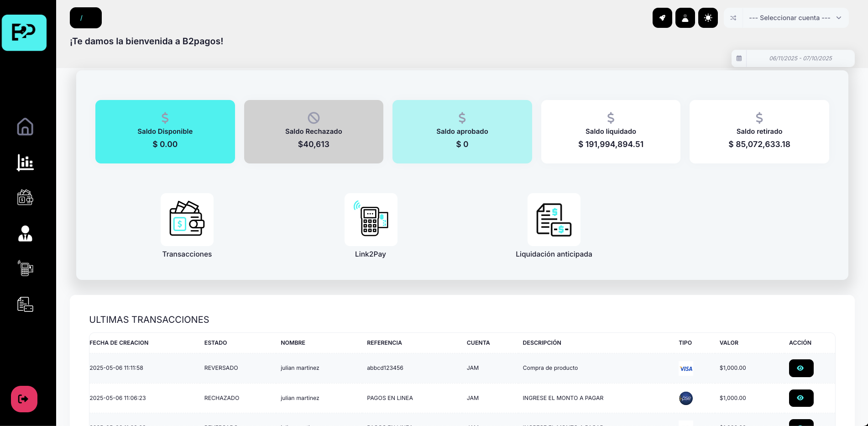Click the prohibited icon on Saldo Rechazado
Viewport: 868px width, 426px height.
click(x=314, y=118)
